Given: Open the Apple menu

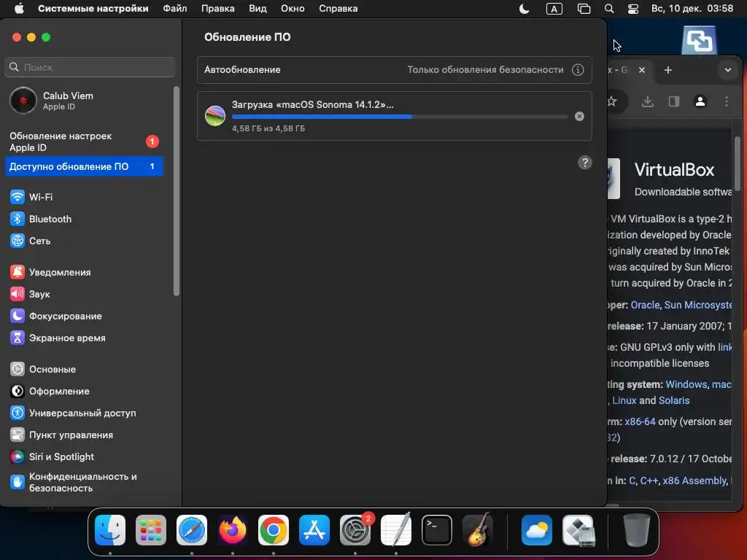Looking at the screenshot, I should pos(19,9).
